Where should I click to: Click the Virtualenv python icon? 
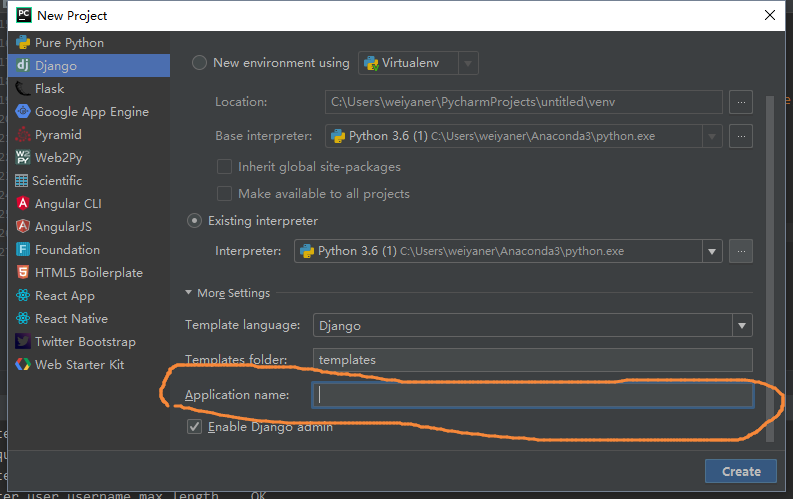coord(371,63)
